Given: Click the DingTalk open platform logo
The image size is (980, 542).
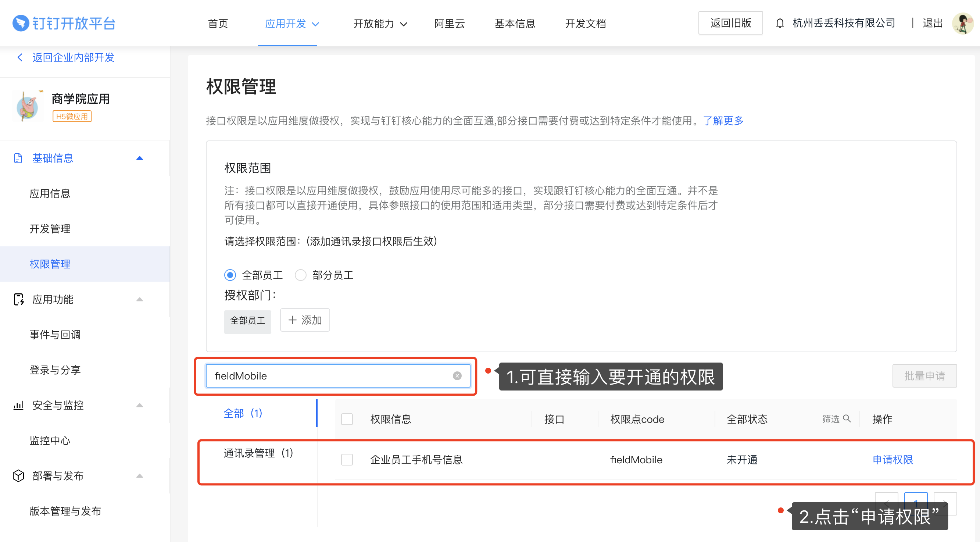Looking at the screenshot, I should point(64,23).
